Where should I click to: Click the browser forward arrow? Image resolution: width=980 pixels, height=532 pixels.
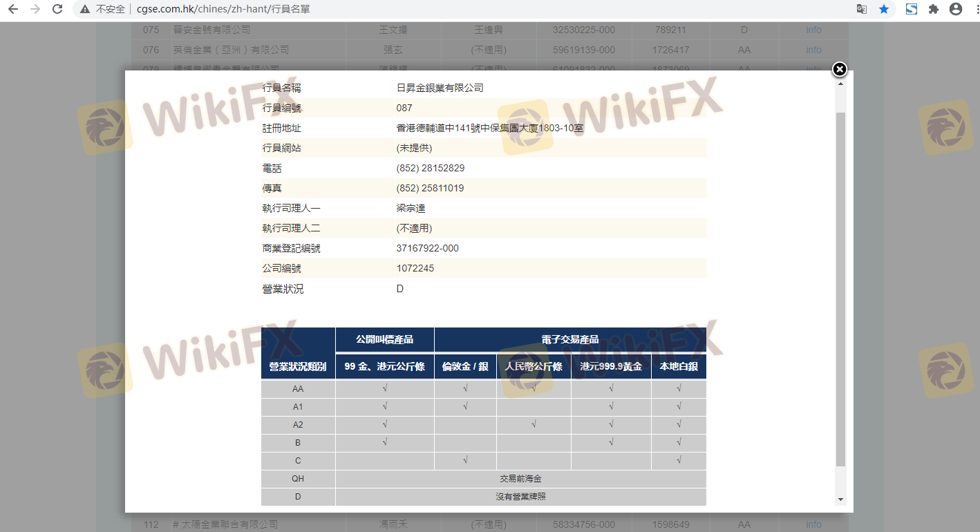[x=35, y=10]
